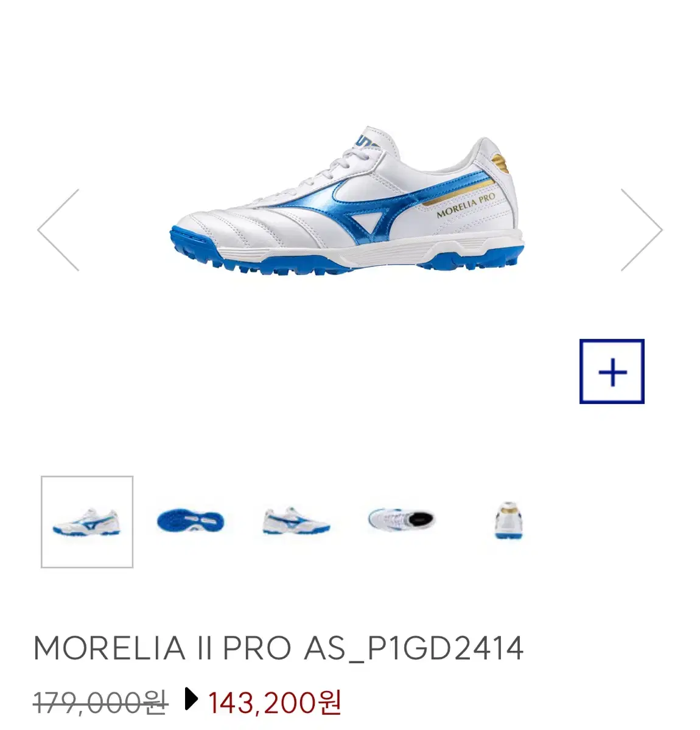Click the discounted price 143,200원
The image size is (700, 730).
275,702
